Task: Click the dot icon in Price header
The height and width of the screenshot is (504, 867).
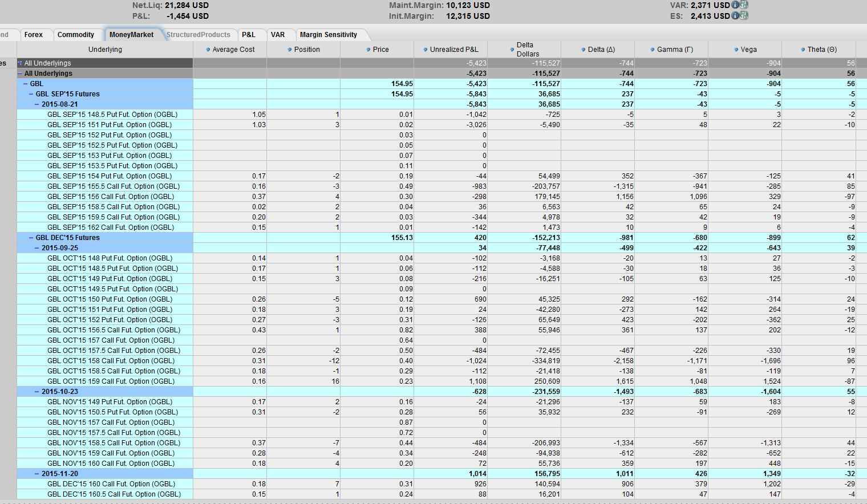Action: pos(368,50)
